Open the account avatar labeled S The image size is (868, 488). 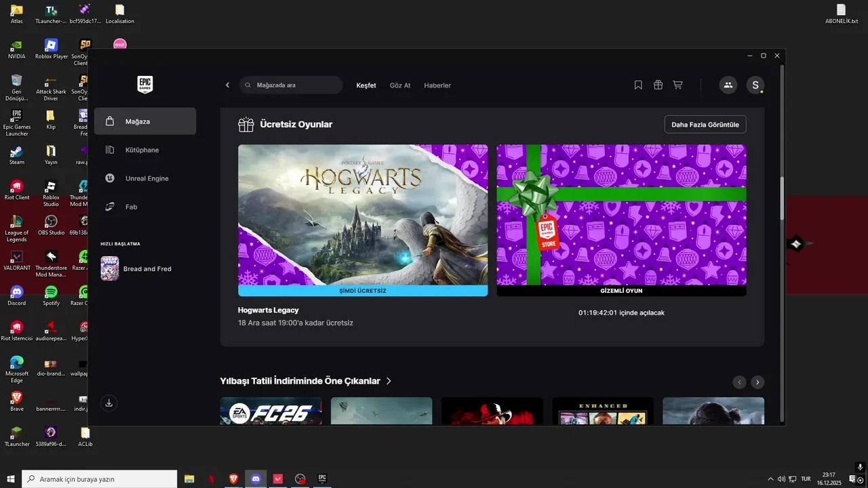tap(755, 85)
